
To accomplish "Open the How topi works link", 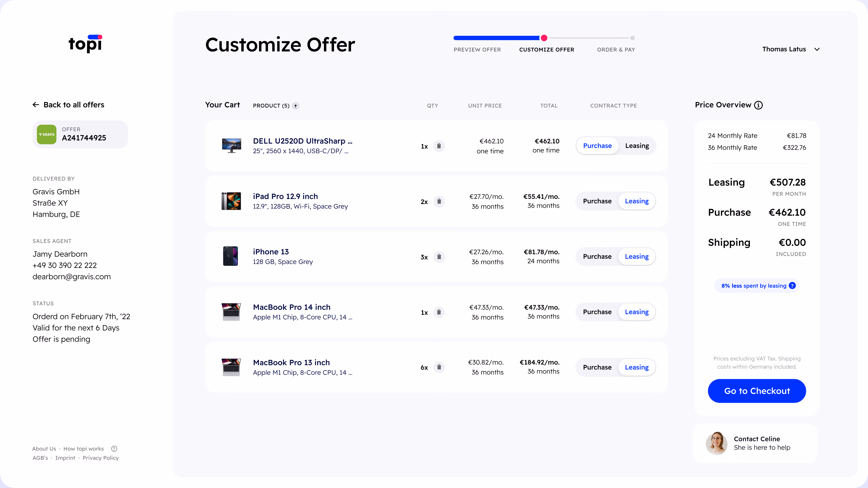I will [84, 449].
